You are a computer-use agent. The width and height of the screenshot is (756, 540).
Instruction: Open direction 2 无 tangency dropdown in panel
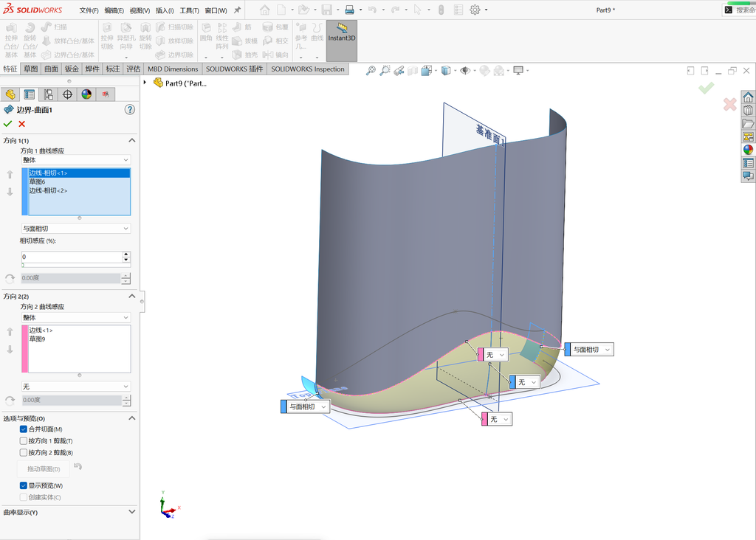coord(76,387)
